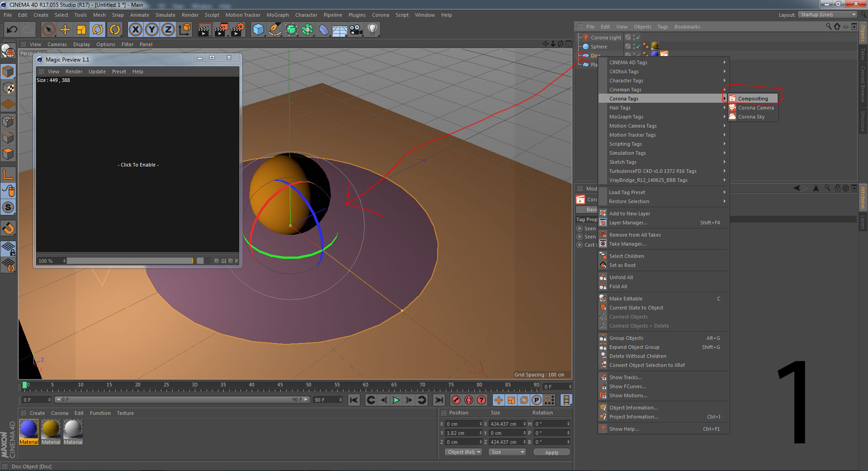Expand Sketch Tags submenu
Viewport: 868px width, 471px height.
pos(664,162)
